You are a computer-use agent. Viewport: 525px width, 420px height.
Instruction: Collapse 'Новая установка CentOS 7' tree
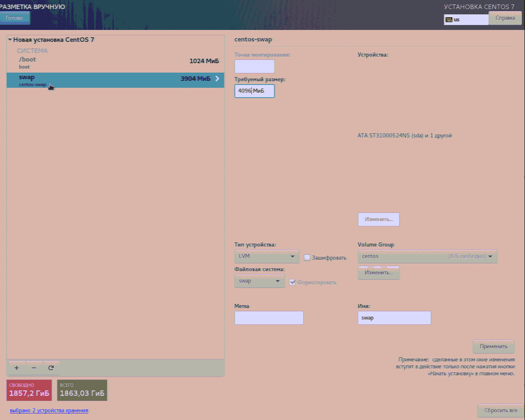point(10,40)
